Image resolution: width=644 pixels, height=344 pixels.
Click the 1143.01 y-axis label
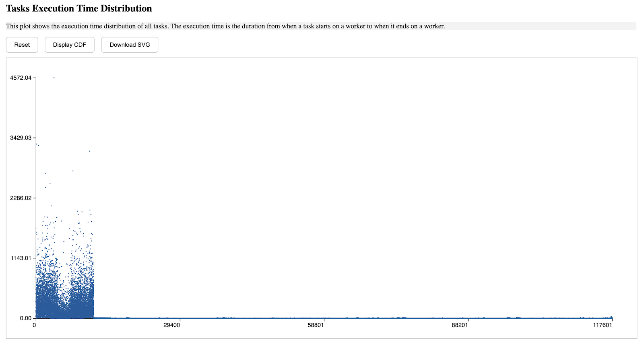pyautogui.click(x=21, y=258)
